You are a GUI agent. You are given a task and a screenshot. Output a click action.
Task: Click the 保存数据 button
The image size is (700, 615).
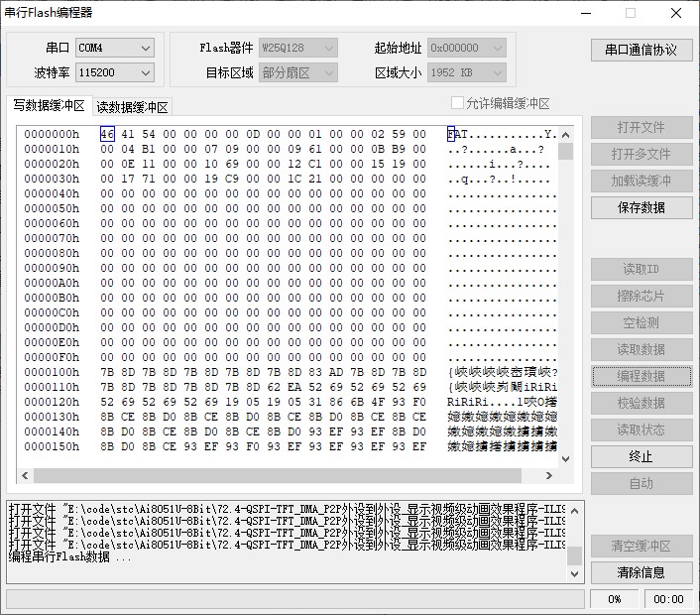[642, 207]
